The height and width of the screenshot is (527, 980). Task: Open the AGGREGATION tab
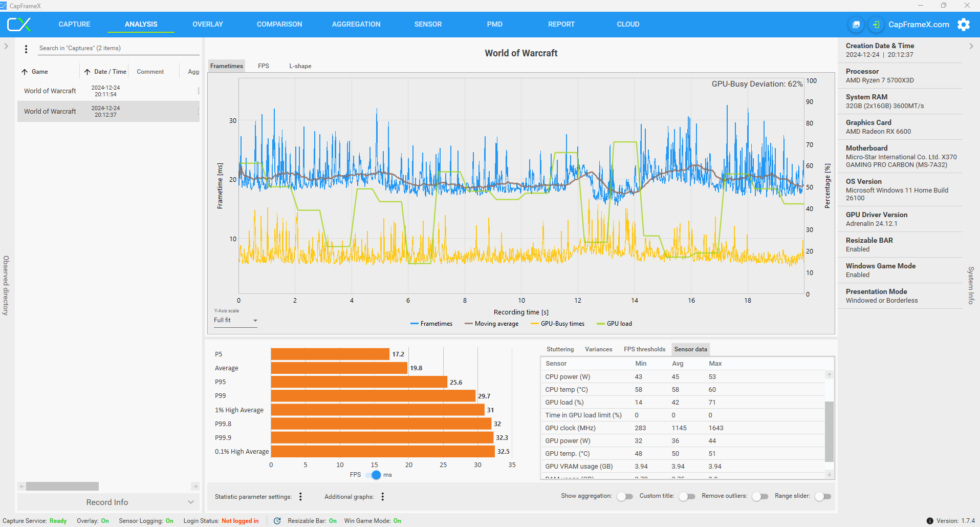[x=356, y=24]
